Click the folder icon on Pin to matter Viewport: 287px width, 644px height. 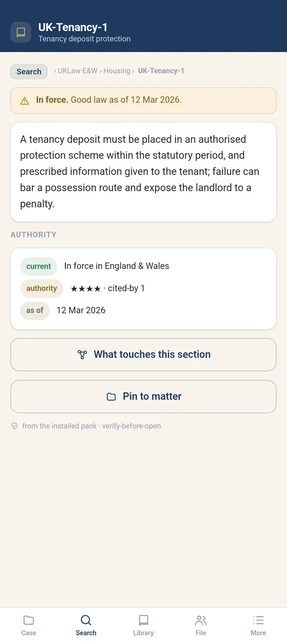(x=111, y=397)
